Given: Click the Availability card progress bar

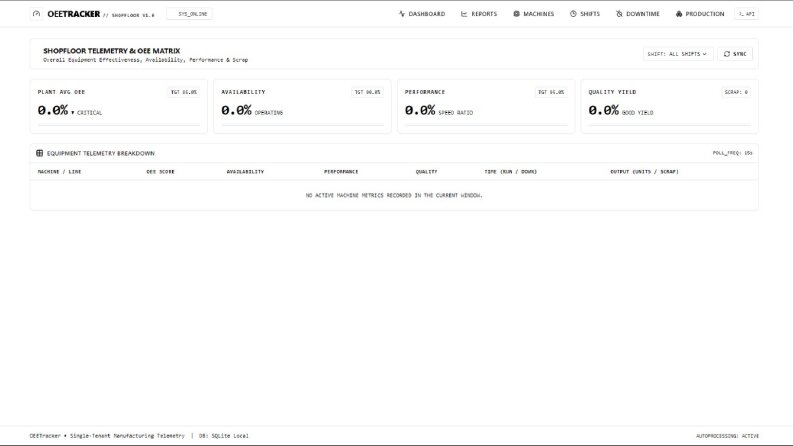Looking at the screenshot, I should pyautogui.click(x=302, y=124).
